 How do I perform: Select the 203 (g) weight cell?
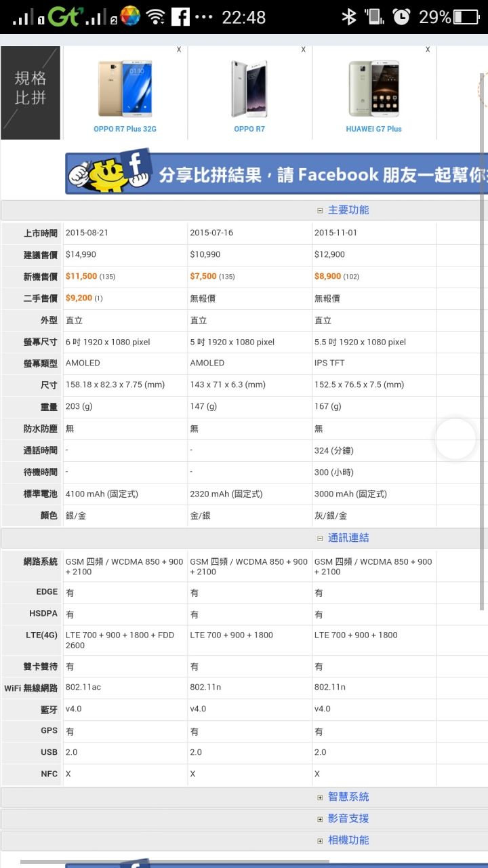click(79, 406)
